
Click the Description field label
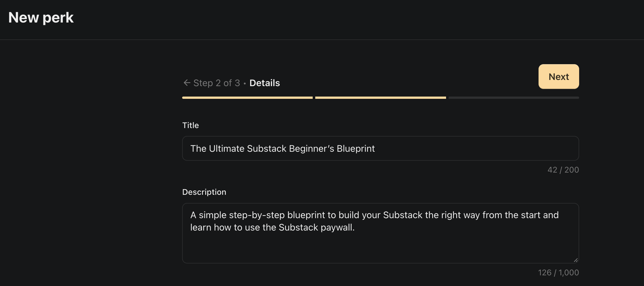point(204,192)
